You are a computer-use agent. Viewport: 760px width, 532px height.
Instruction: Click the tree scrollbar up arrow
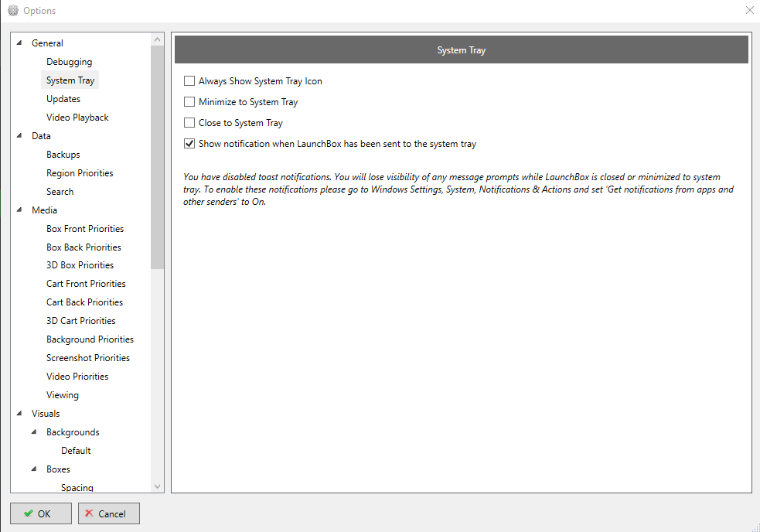coord(157,39)
